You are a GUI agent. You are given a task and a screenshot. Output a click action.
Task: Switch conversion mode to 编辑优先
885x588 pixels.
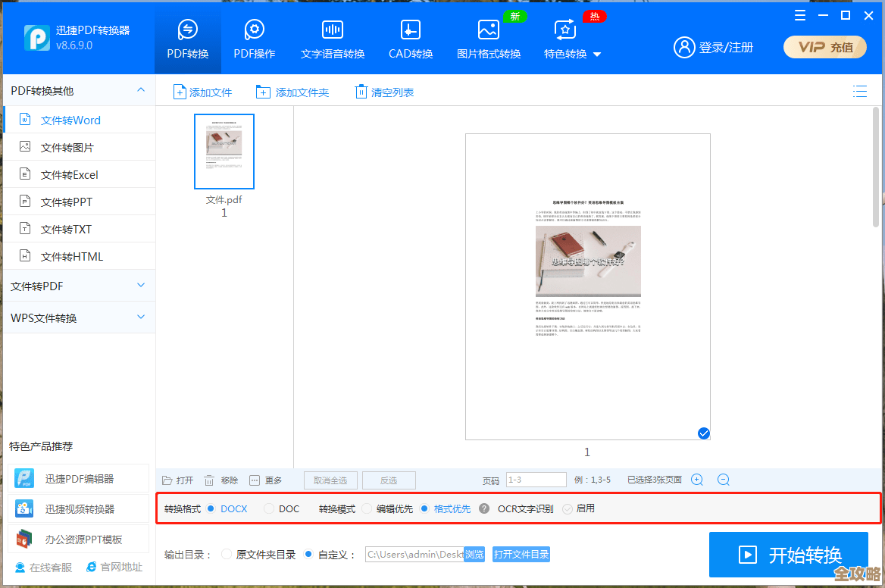pyautogui.click(x=367, y=508)
